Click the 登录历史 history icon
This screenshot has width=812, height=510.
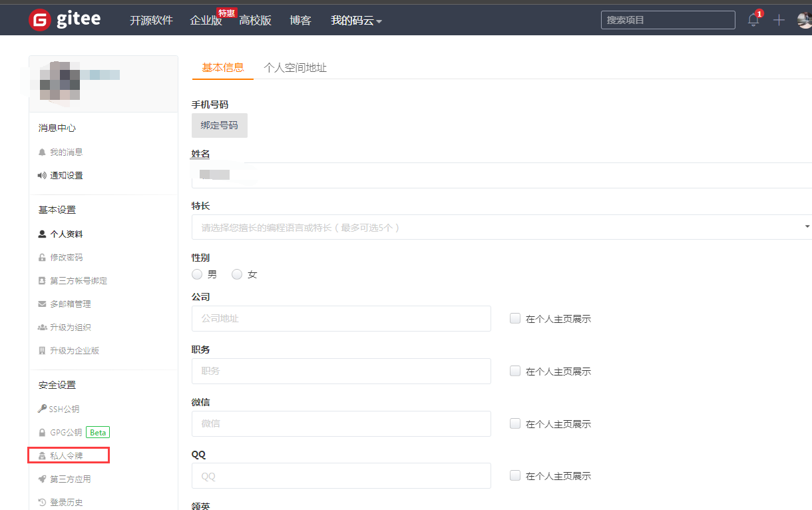point(42,502)
